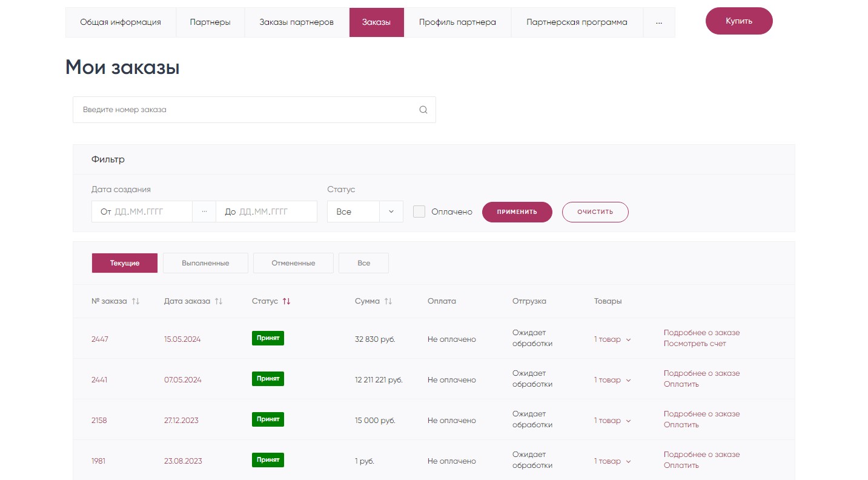Open order number 2441 link
The width and height of the screenshot is (868, 480).
(x=99, y=380)
